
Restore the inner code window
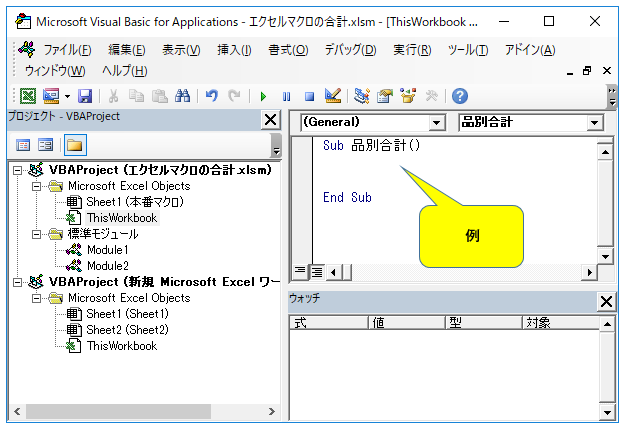[587, 71]
